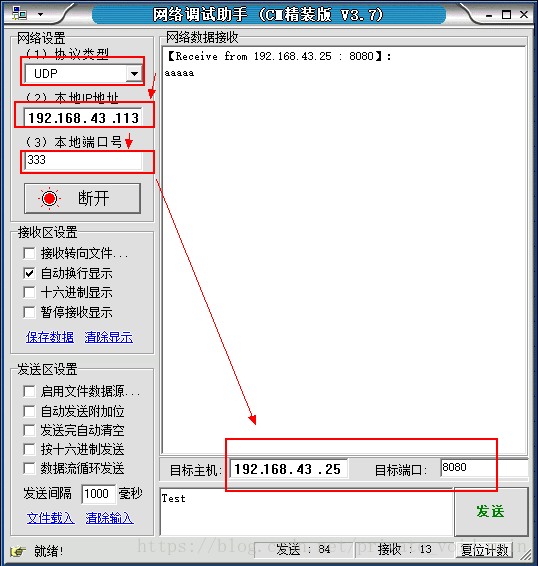Click the 'Receive from 192.168.43.25 : 8080' line

280,56
